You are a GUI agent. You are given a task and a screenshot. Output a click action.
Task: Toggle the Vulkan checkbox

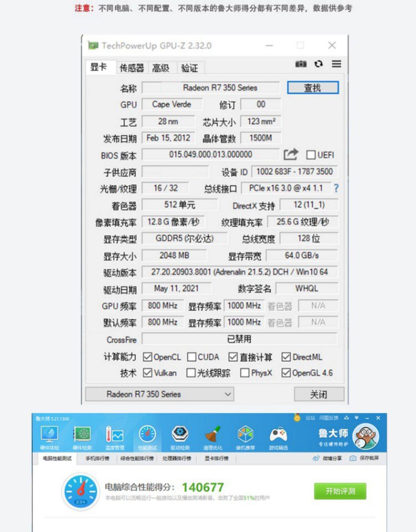coord(148,373)
